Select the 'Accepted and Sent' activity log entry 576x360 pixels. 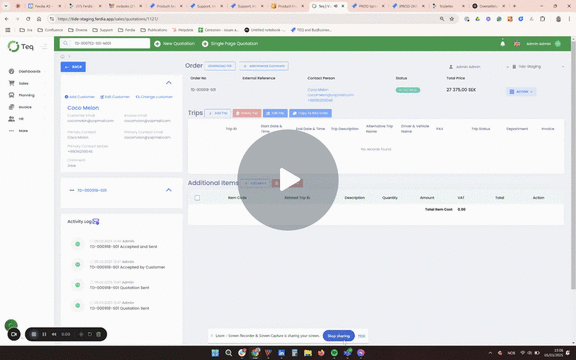[x=123, y=246]
